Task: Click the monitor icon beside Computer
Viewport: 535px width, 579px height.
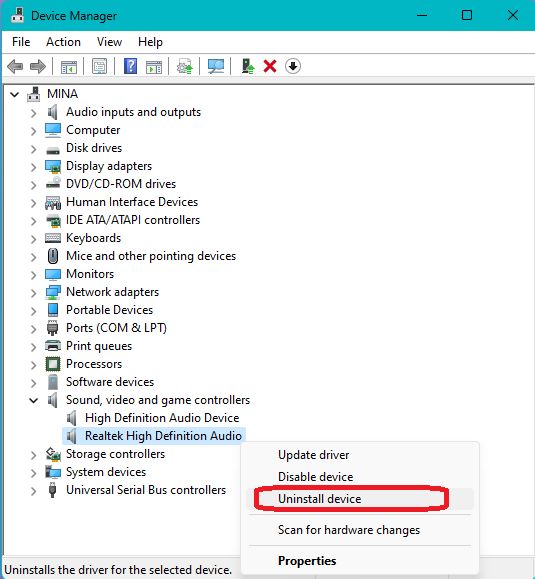Action: (53, 130)
